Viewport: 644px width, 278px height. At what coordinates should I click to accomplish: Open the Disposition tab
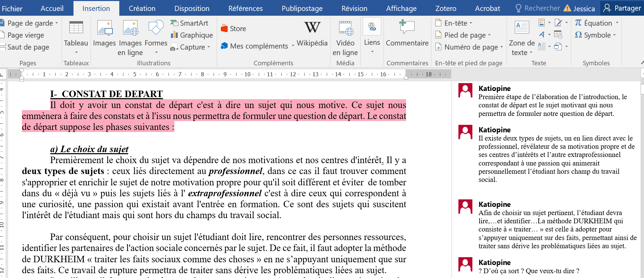[x=192, y=9]
